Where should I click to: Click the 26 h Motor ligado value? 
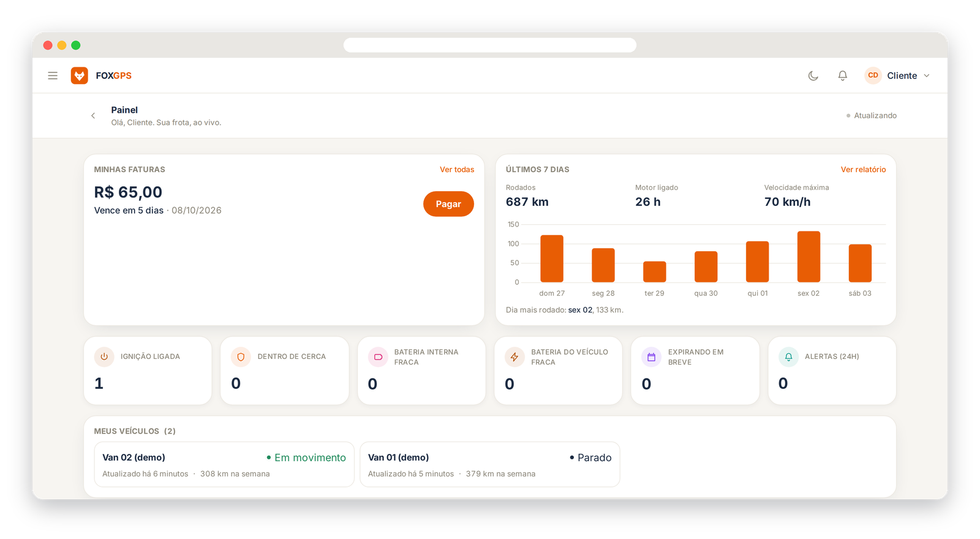648,202
